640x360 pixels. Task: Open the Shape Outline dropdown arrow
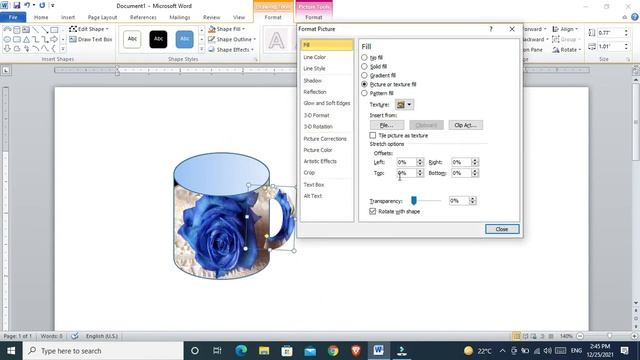tap(255, 39)
